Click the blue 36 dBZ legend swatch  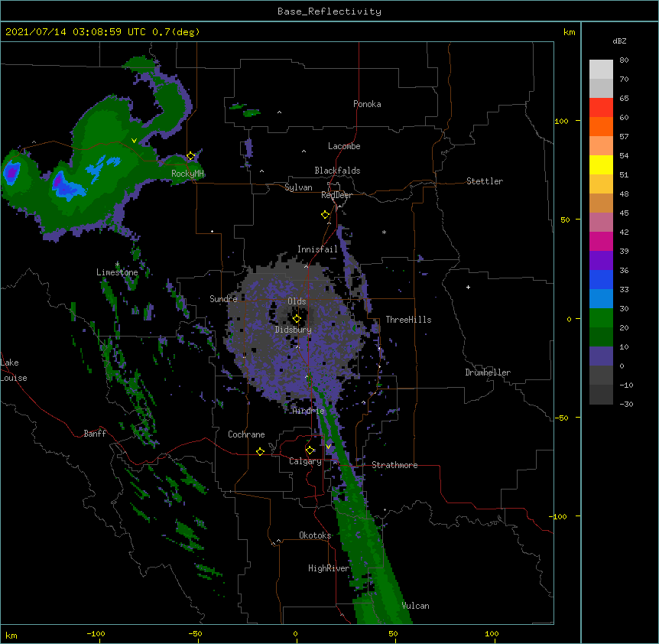point(601,279)
